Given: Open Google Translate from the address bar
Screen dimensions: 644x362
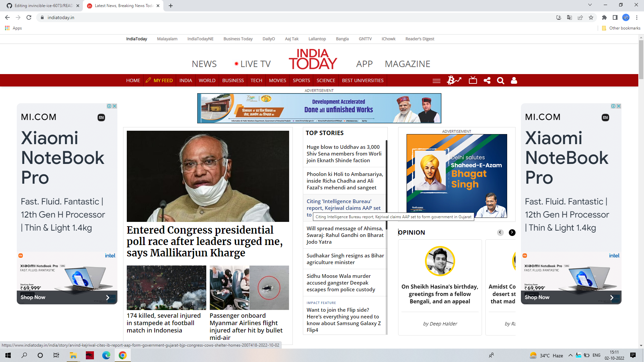Looking at the screenshot, I should pos(570,17).
